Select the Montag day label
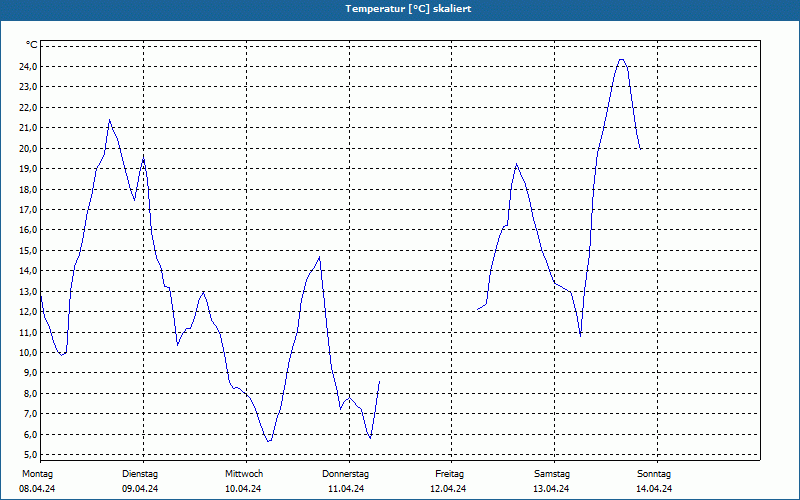 (37, 474)
